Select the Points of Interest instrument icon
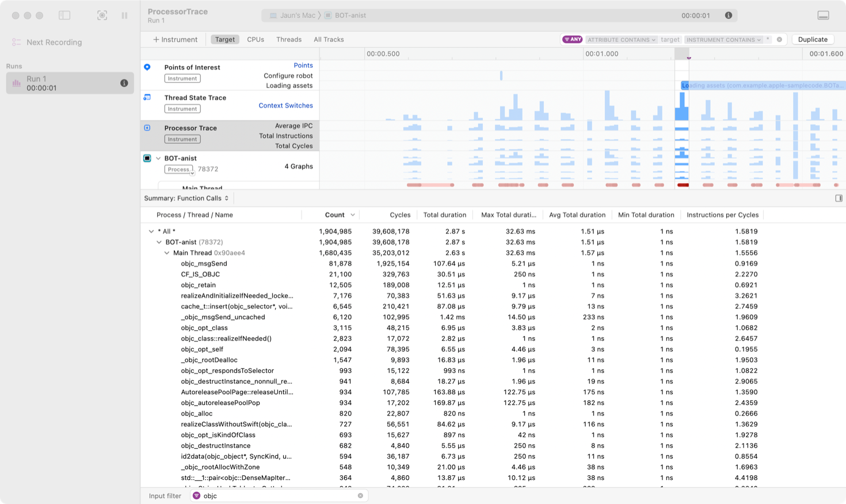 [x=147, y=67]
